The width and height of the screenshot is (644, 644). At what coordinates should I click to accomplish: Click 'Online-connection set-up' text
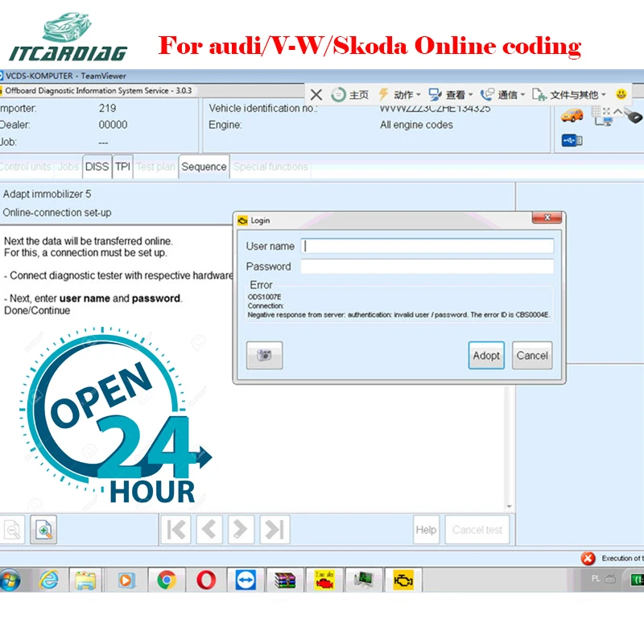point(57,213)
